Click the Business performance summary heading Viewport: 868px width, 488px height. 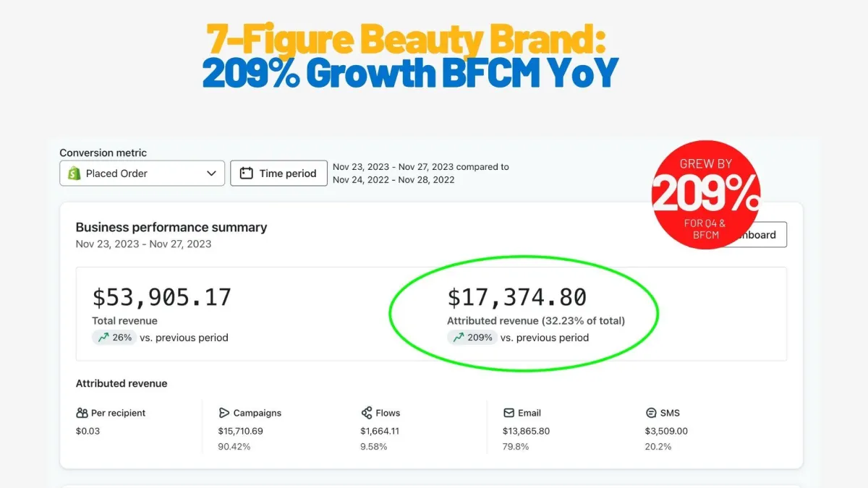[171, 227]
